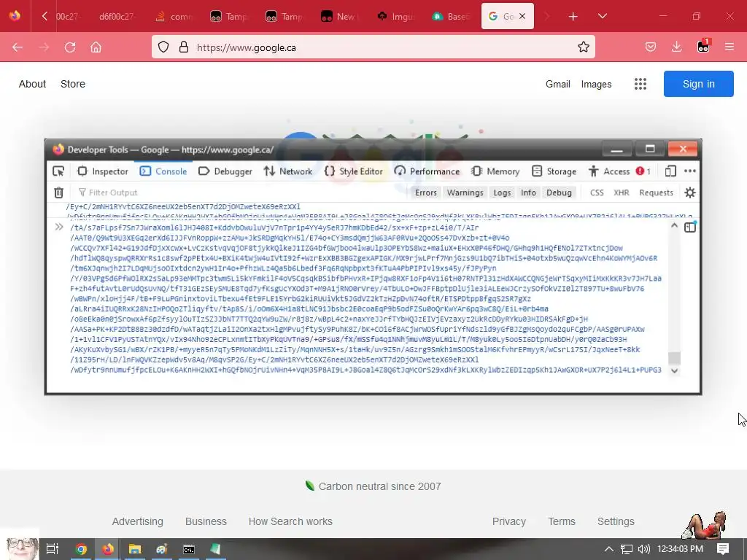The image size is (747, 560).
Task: Reload the current page
Action: pyautogui.click(x=70, y=47)
